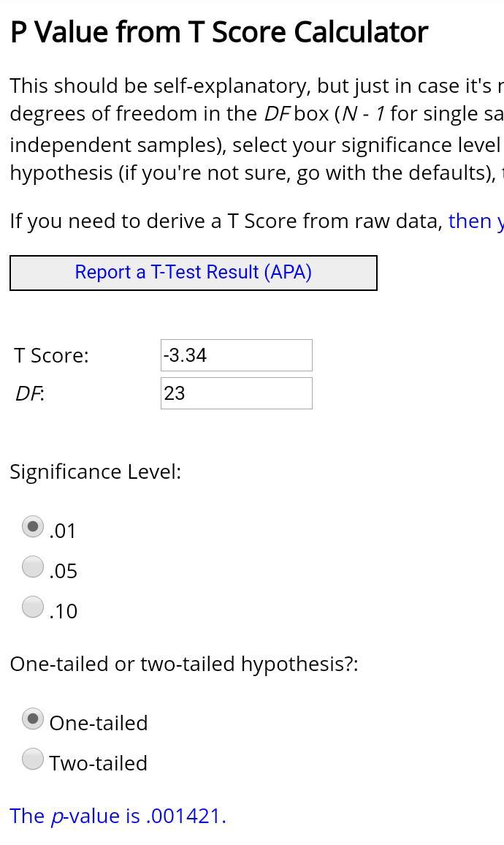Viewport: 504px width, 845px height.
Task: Click the 'One-tailed' label text
Action: 99,723
